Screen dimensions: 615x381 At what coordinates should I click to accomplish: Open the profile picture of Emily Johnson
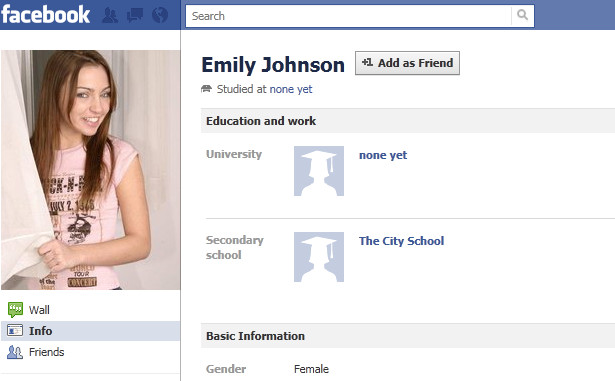tap(91, 170)
